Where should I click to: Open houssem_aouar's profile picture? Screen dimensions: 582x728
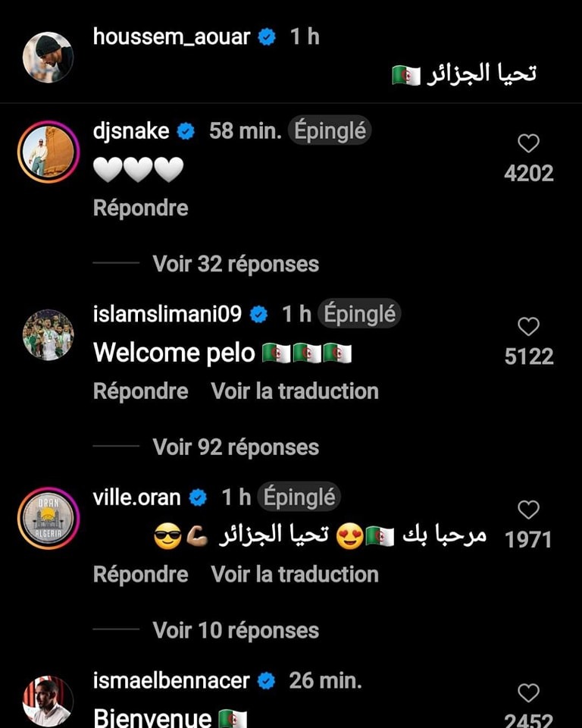[x=48, y=57]
